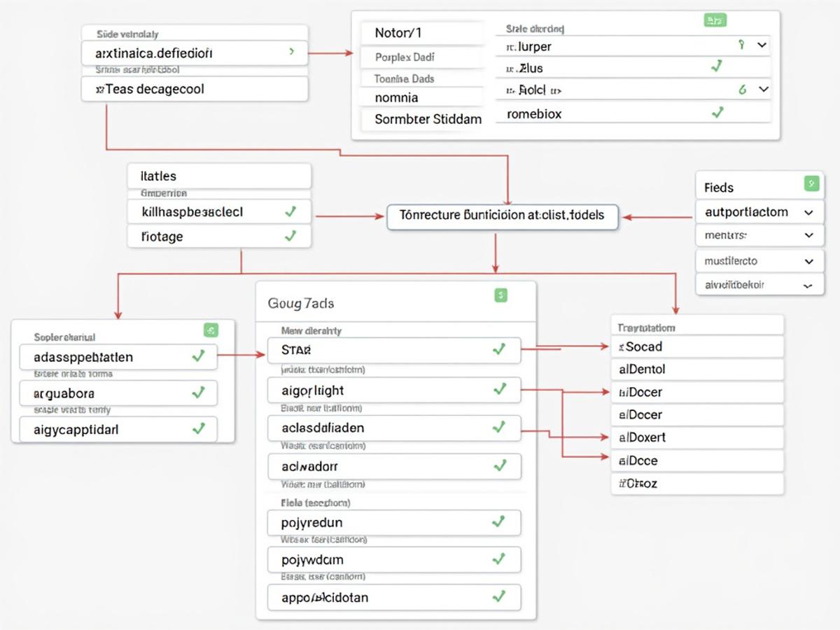Toggle the checkmark beside romebiox
Image resolution: width=840 pixels, height=630 pixels.
tap(716, 113)
